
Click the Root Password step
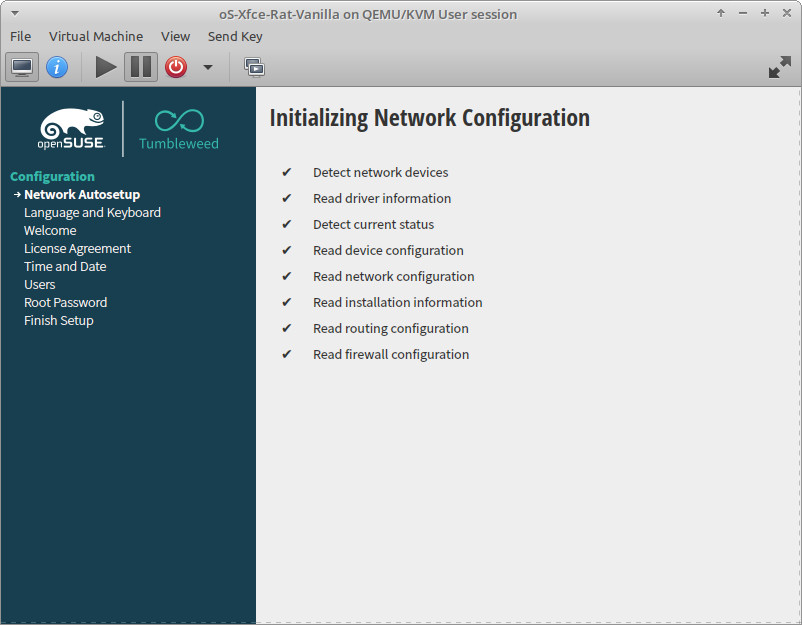(65, 302)
